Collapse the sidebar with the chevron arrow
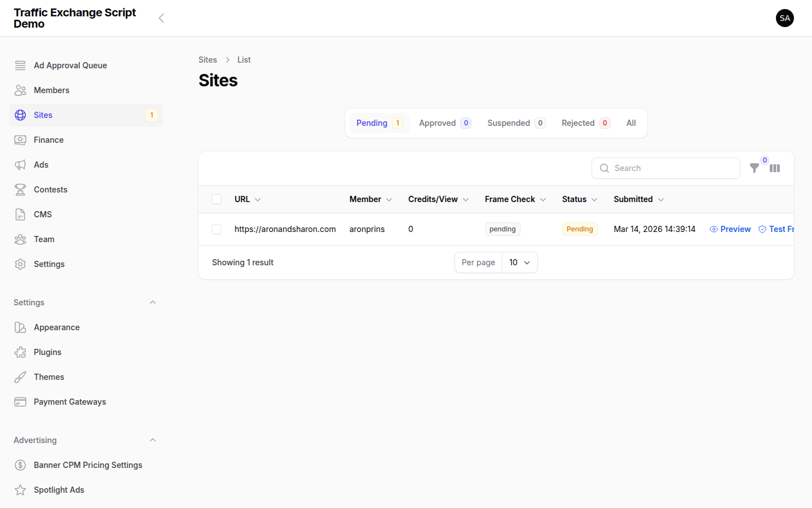The image size is (812, 508). pyautogui.click(x=161, y=17)
